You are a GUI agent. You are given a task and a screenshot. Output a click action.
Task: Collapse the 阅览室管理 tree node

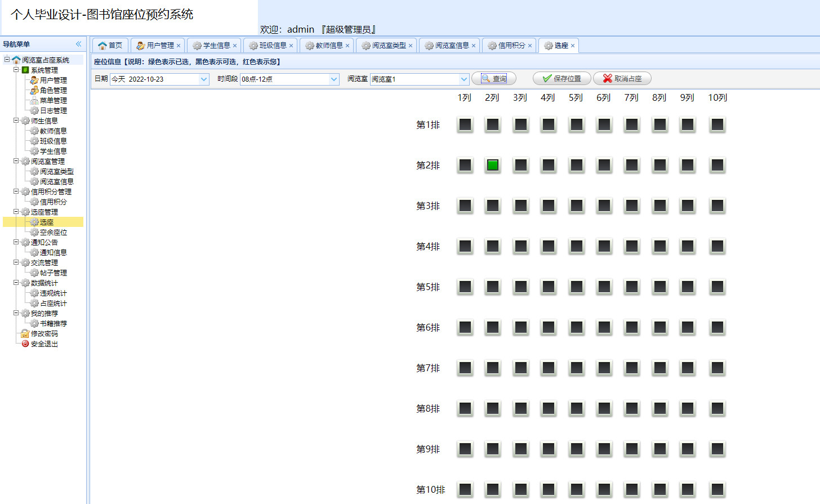[16, 161]
